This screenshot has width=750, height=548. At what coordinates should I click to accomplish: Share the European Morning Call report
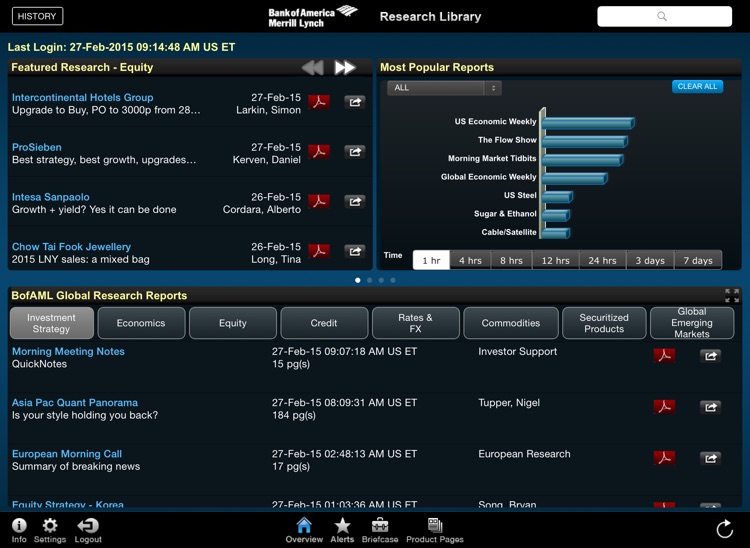(x=710, y=458)
